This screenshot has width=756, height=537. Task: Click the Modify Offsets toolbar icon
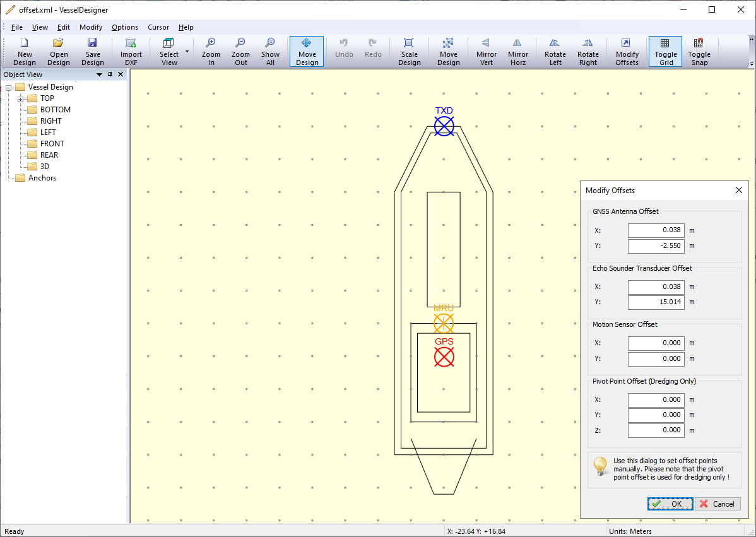tap(627, 51)
